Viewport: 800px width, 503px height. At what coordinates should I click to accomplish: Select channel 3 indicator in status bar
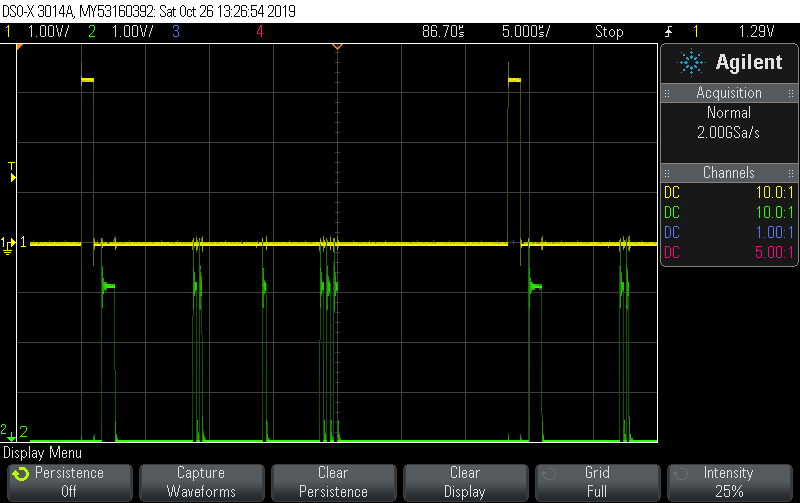pos(176,32)
